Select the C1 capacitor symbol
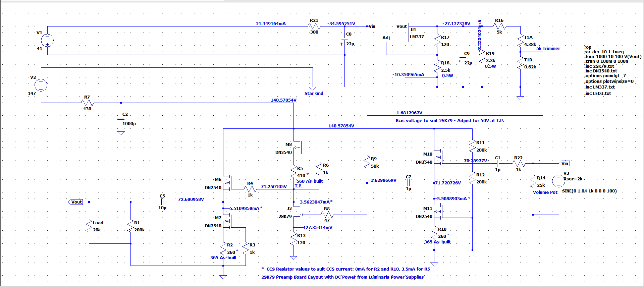This screenshot has width=644, height=287. tap(498, 163)
